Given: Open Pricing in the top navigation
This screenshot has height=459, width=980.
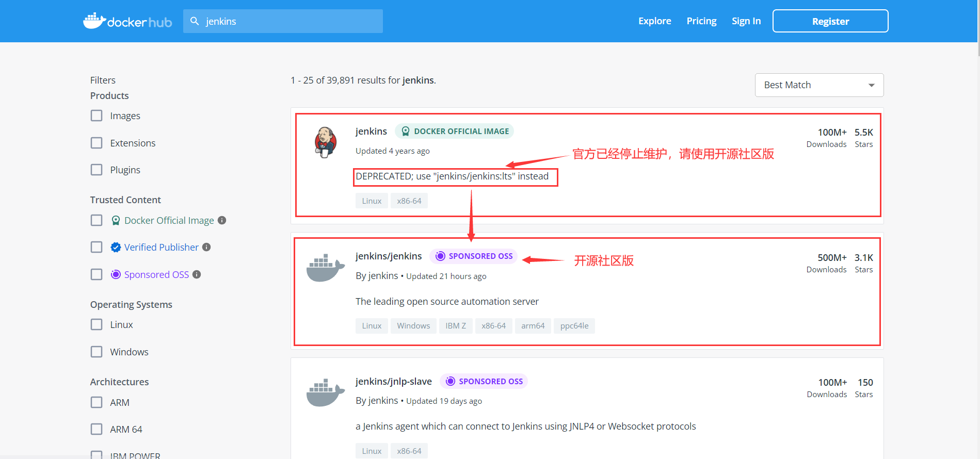Looking at the screenshot, I should (701, 21).
